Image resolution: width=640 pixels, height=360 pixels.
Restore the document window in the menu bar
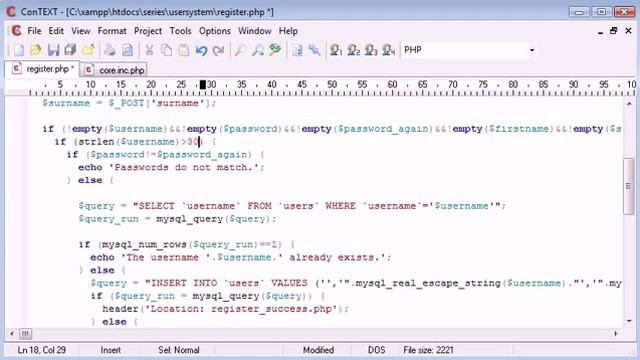(x=613, y=31)
